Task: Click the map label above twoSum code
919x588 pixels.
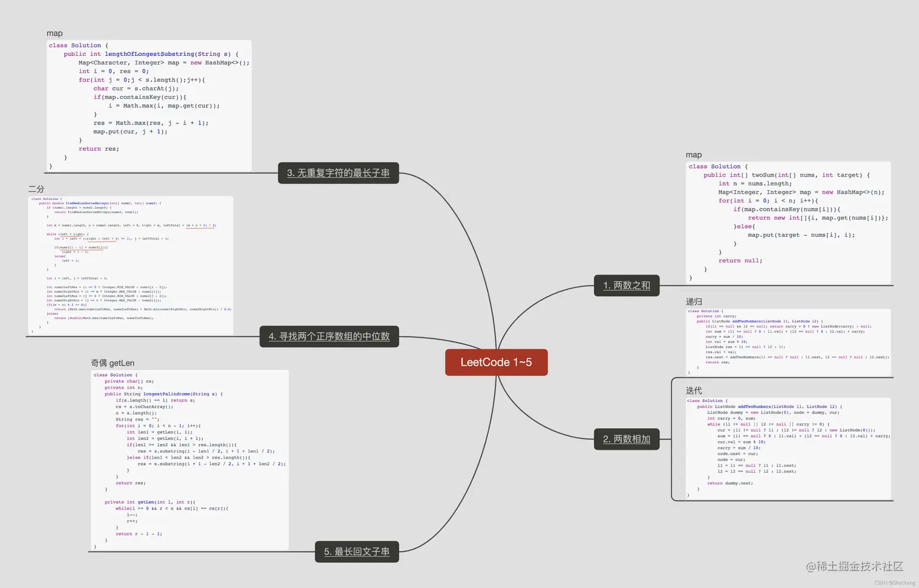Action: [694, 155]
